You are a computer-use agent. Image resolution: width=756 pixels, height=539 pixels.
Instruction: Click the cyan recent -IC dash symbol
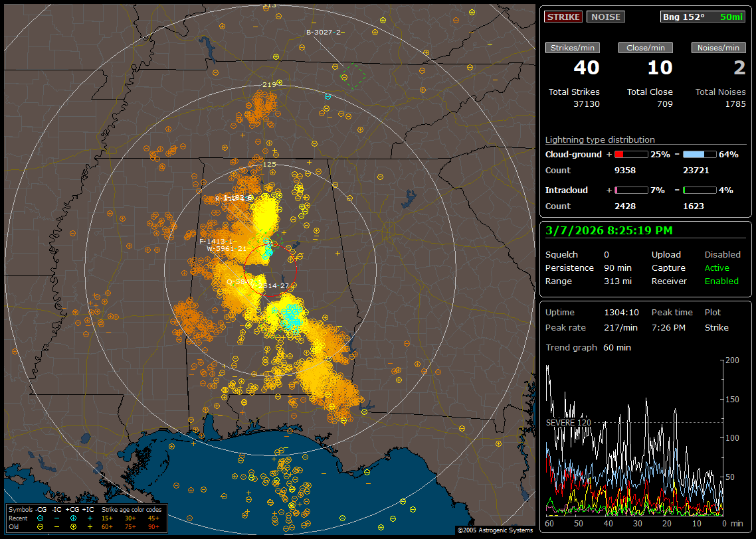coord(57,518)
